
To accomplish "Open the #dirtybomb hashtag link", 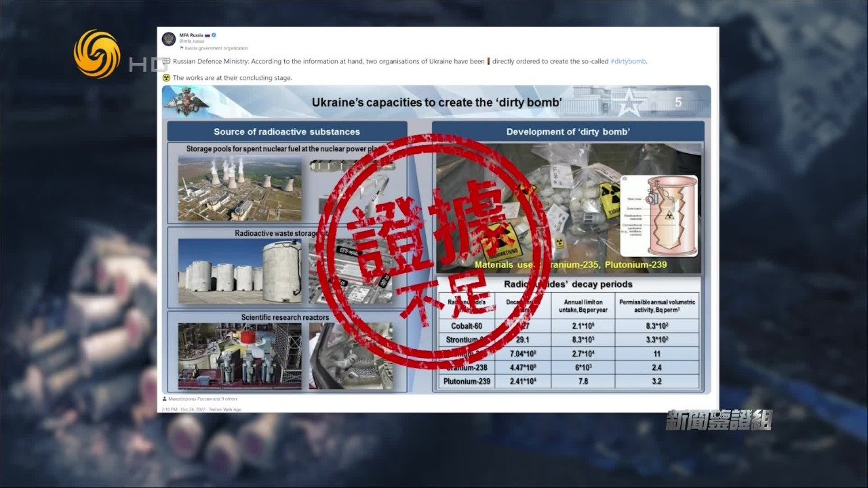I will [x=628, y=61].
